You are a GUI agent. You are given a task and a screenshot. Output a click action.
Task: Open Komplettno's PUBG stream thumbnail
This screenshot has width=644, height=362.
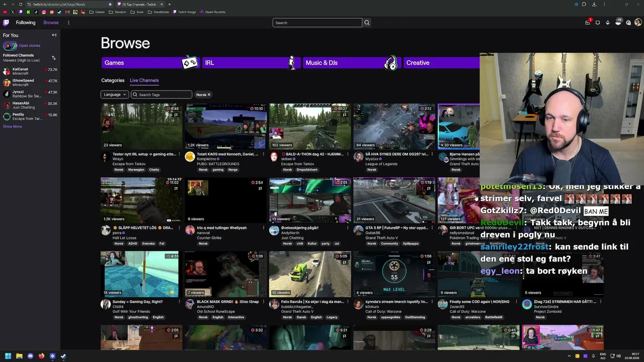225,127
